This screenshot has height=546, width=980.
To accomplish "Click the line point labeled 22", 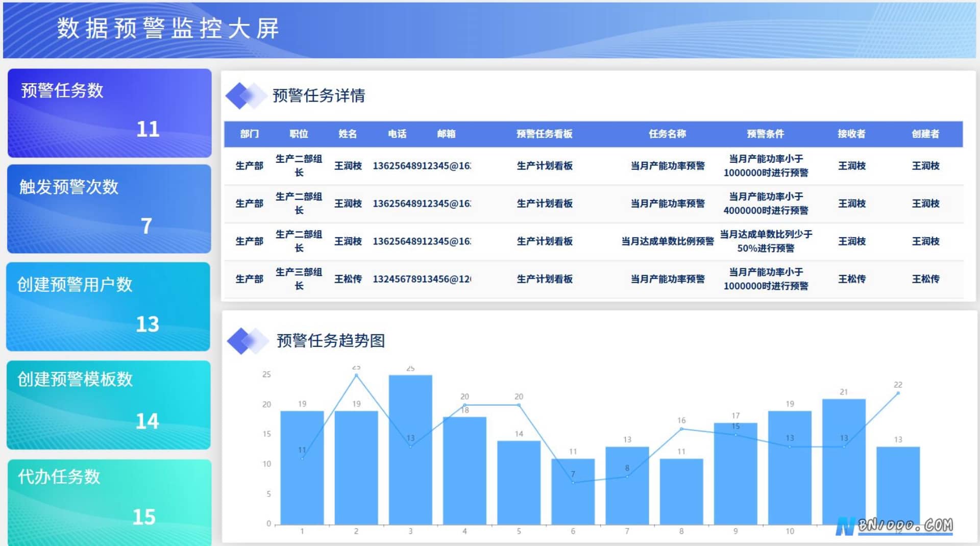I will point(898,393).
